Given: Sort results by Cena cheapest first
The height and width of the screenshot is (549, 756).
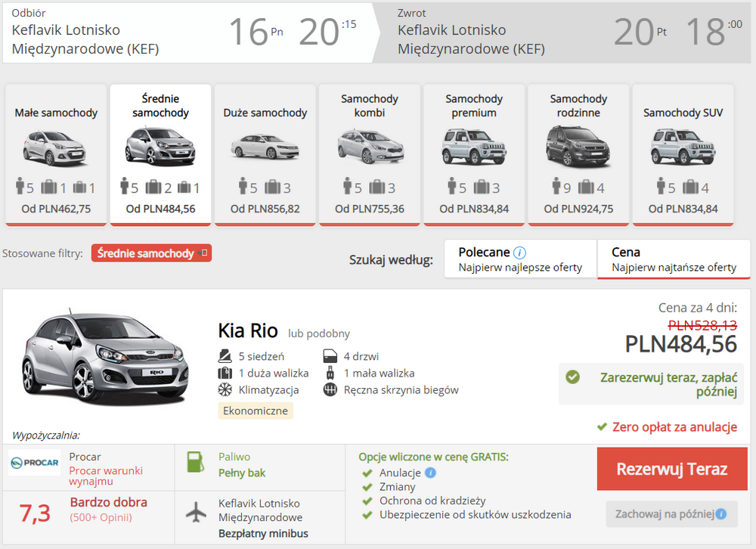Looking at the screenshot, I should 674,259.
